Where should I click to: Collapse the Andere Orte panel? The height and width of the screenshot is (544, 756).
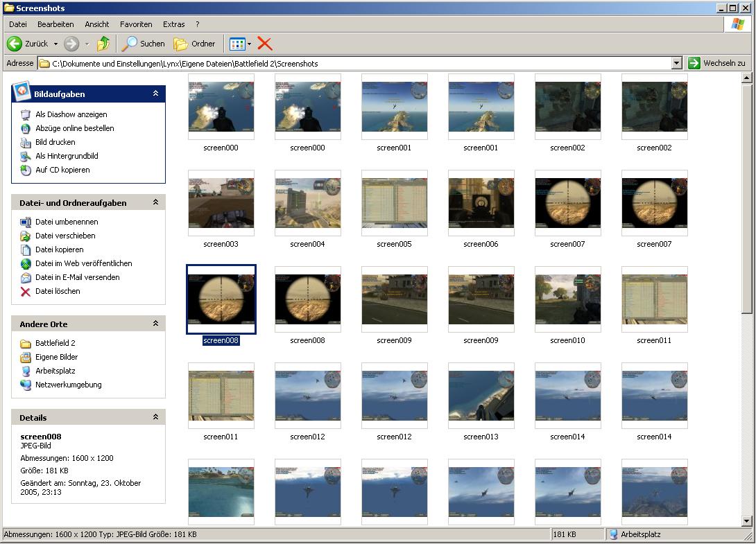(156, 324)
